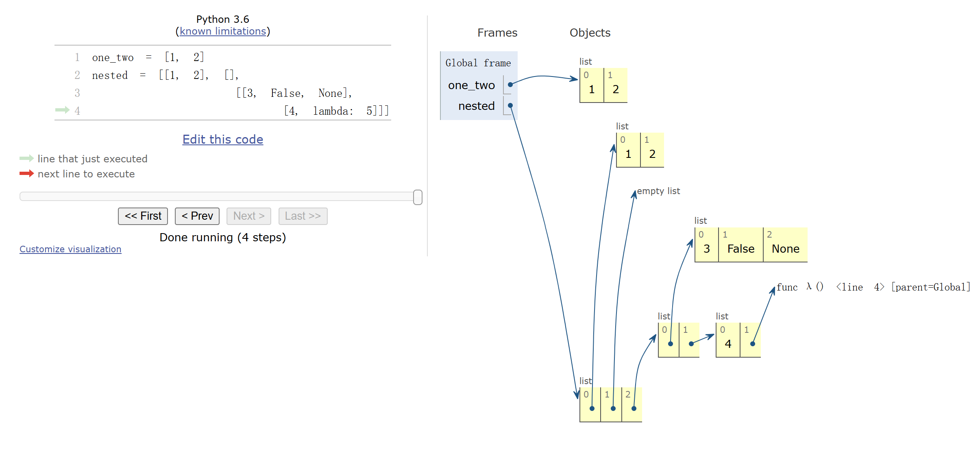This screenshot has width=980, height=450.
Task: Click the Frames column heading
Action: [497, 33]
